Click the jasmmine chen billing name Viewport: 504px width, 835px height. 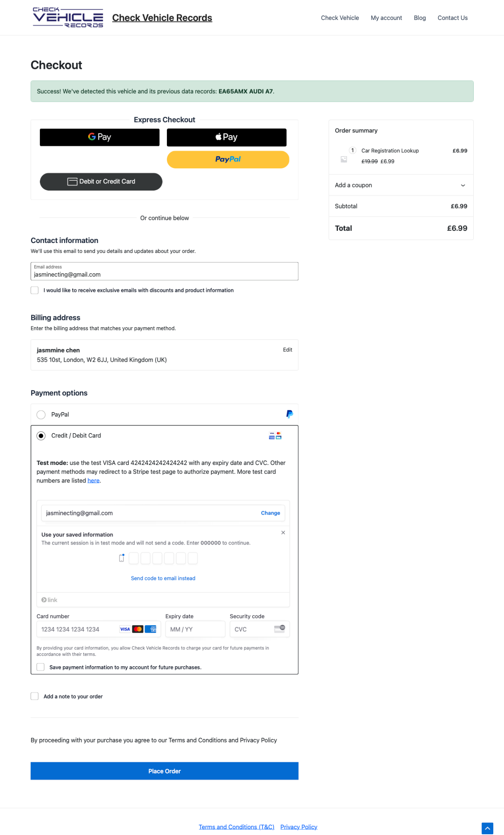pos(58,350)
